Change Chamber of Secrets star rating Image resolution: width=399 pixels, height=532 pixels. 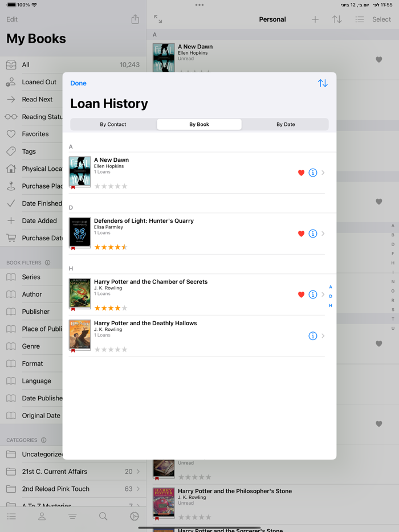[x=111, y=308]
